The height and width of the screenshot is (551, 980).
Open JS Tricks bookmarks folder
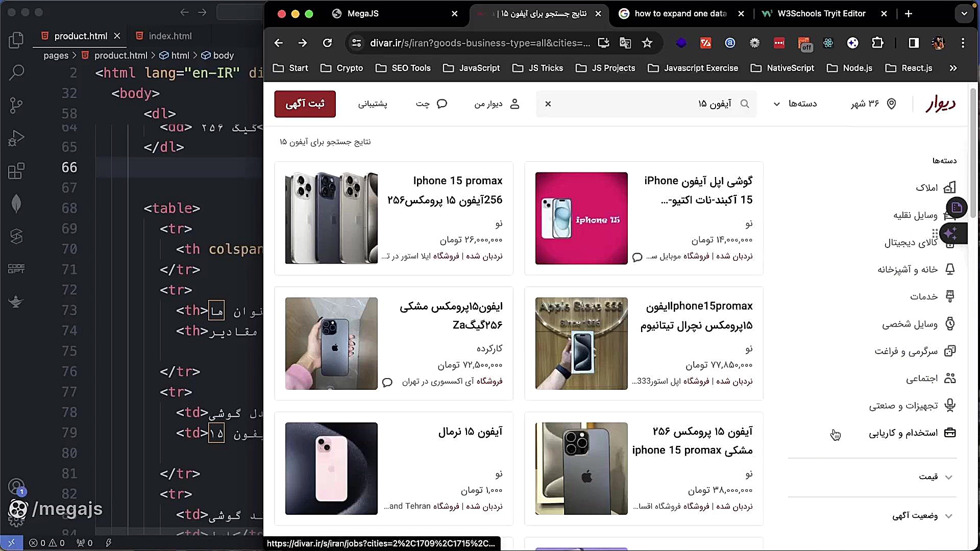click(x=537, y=68)
